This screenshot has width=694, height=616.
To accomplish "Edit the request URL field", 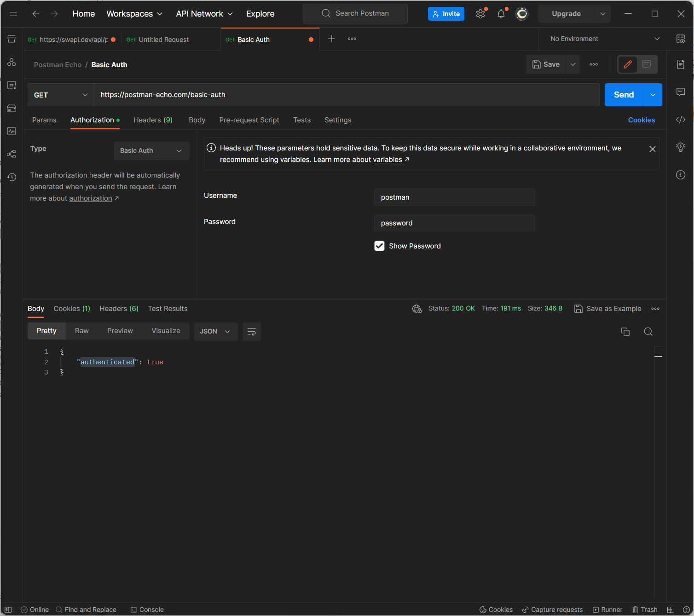I will [347, 95].
